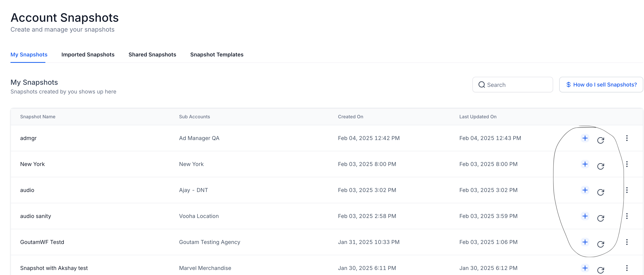Click plus icon for GoutamWF Testd
Screen dimensions: 644x275
(x=585, y=242)
